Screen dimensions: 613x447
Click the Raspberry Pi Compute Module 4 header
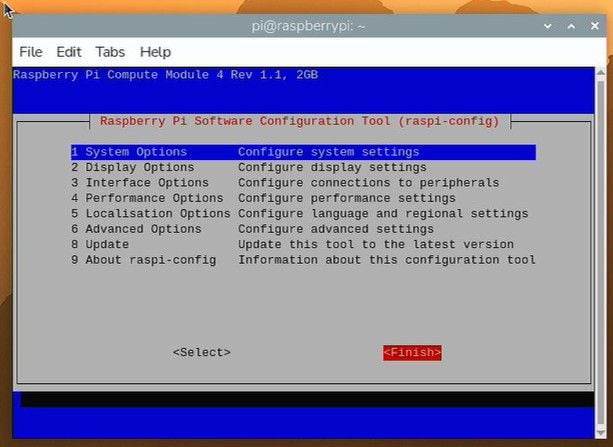[x=166, y=75]
